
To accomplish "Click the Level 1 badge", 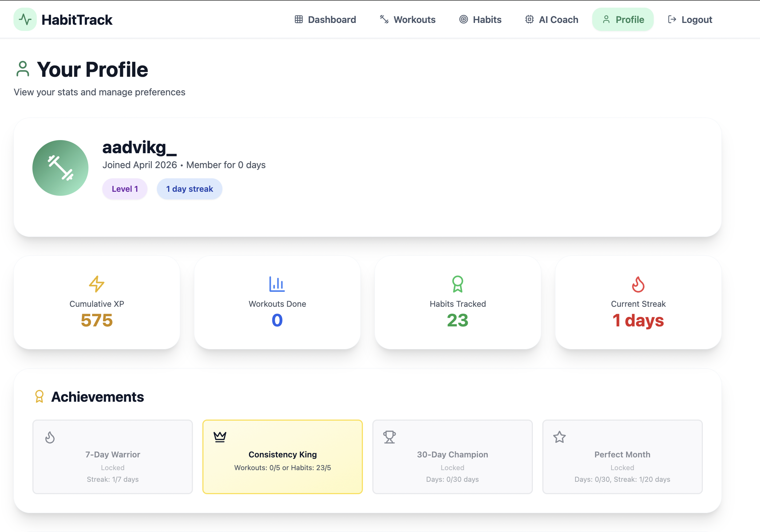I will 125,189.
